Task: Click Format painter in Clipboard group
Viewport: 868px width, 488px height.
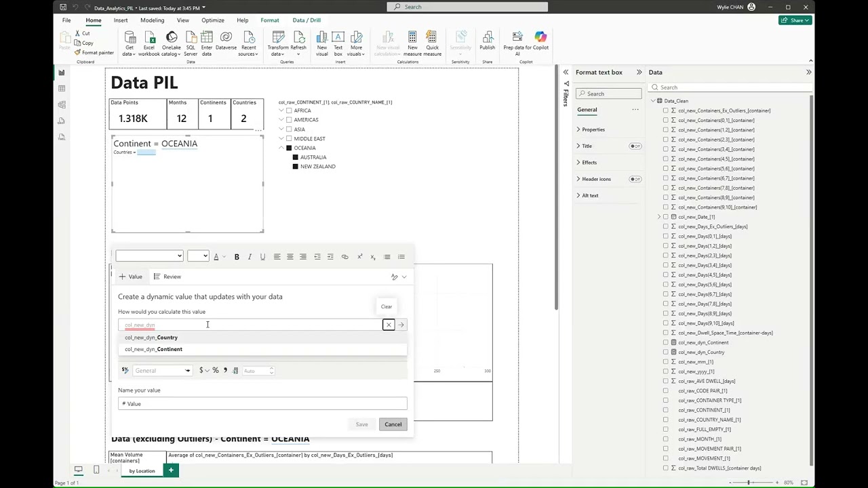Action: (x=94, y=52)
